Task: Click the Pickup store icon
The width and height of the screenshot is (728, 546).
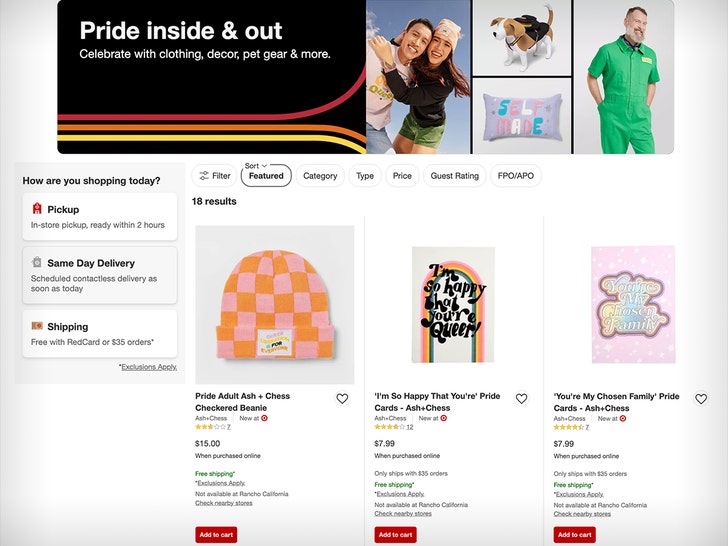Action: (37, 209)
